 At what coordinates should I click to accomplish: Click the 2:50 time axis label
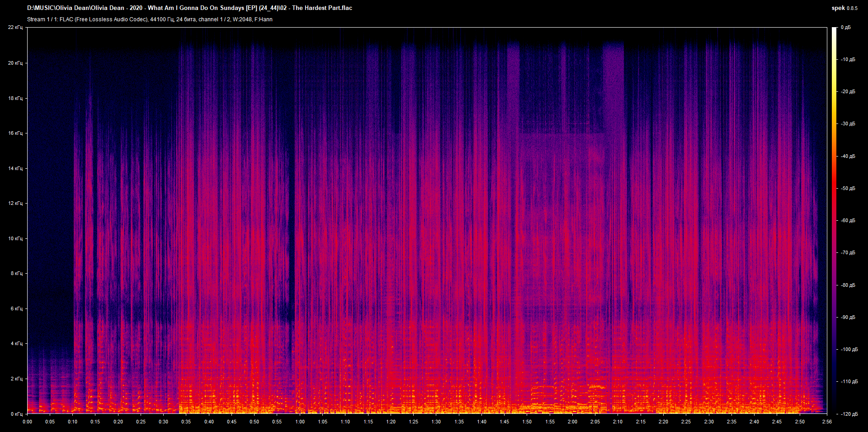coord(800,422)
